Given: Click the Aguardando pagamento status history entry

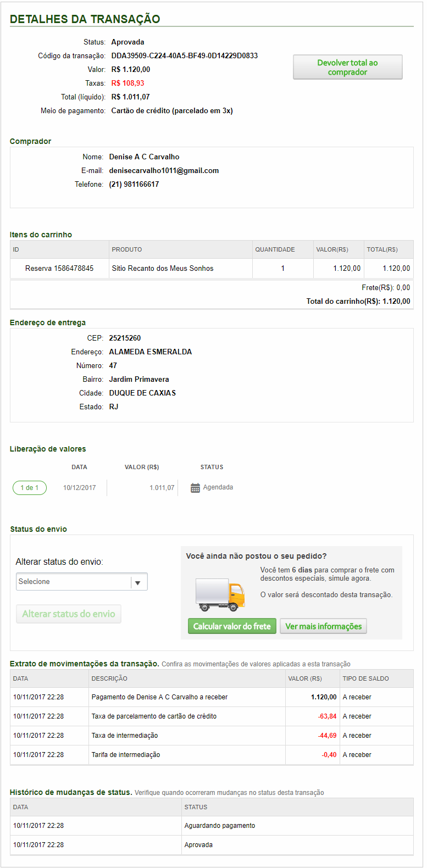Looking at the screenshot, I should [x=220, y=826].
